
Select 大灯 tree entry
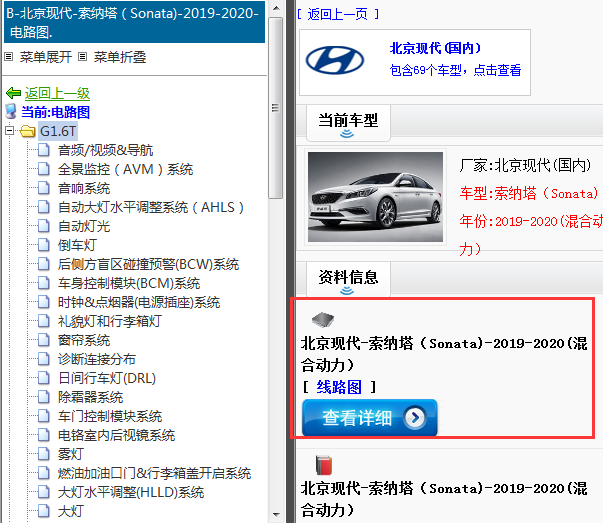pyautogui.click(x=71, y=511)
